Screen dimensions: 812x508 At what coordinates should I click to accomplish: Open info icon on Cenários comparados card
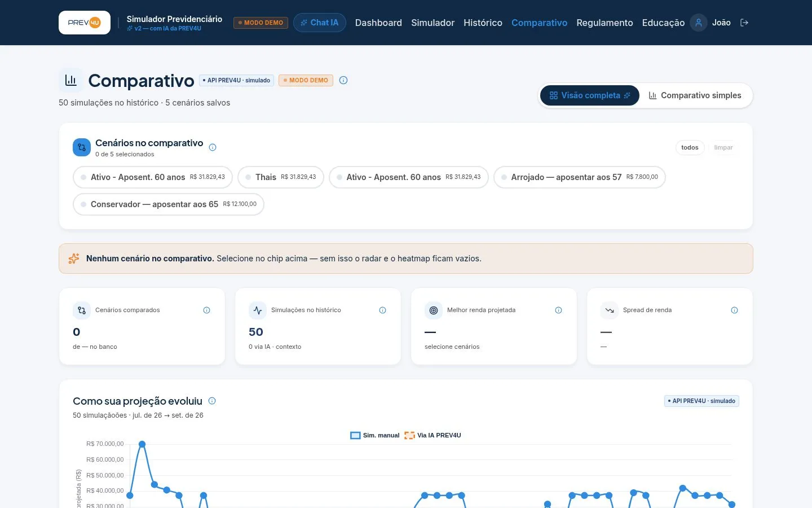pos(207,310)
